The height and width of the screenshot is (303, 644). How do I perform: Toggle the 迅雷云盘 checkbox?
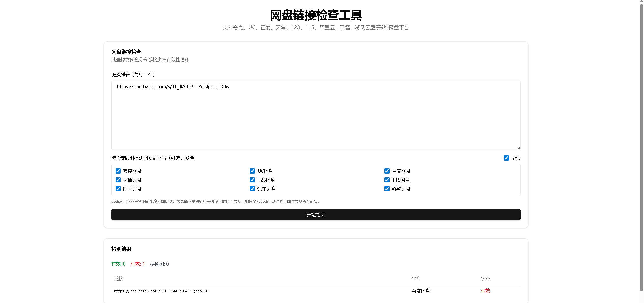pos(252,189)
